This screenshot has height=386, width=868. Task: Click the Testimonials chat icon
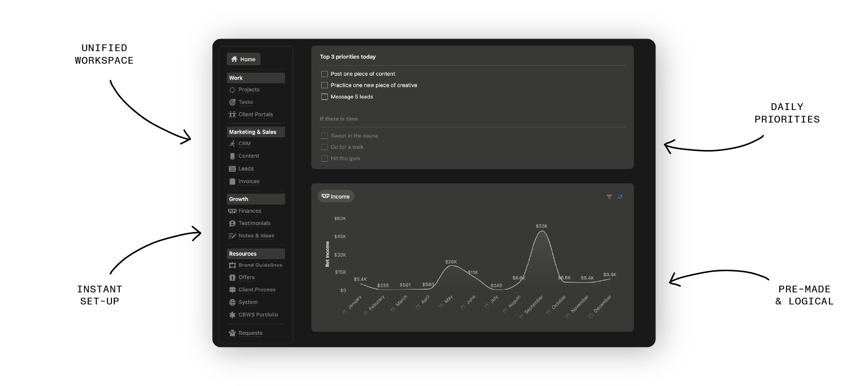[x=232, y=223]
